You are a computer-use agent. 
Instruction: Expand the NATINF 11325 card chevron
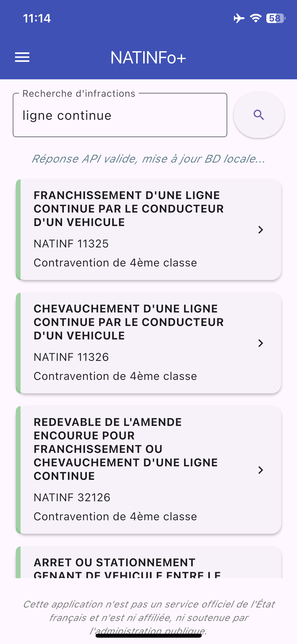click(261, 230)
